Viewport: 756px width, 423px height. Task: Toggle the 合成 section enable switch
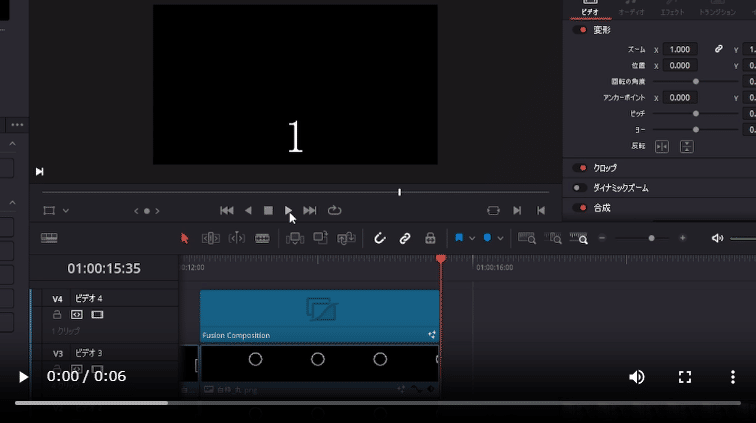pos(580,208)
